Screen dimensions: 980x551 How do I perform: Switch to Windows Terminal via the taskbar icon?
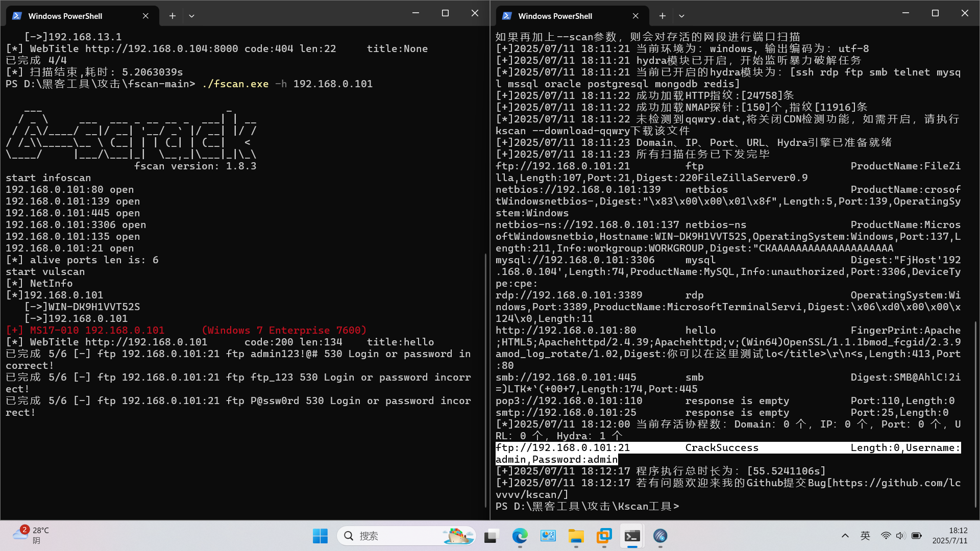pyautogui.click(x=632, y=536)
